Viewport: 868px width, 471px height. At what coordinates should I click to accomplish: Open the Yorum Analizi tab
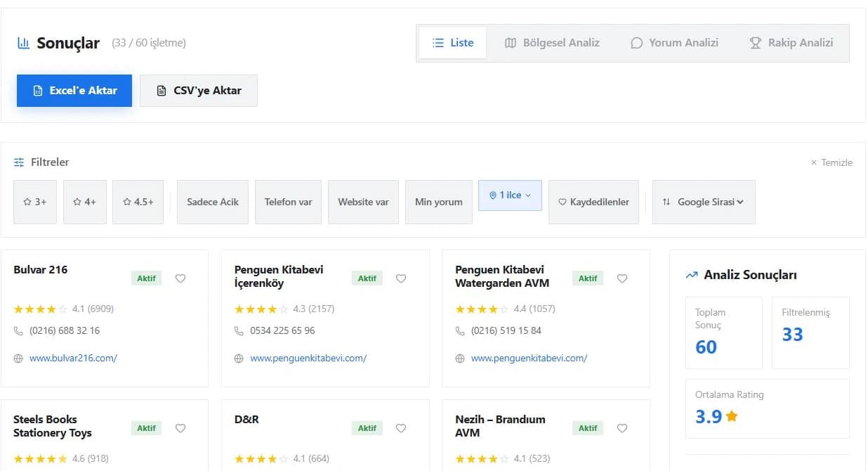(x=674, y=43)
